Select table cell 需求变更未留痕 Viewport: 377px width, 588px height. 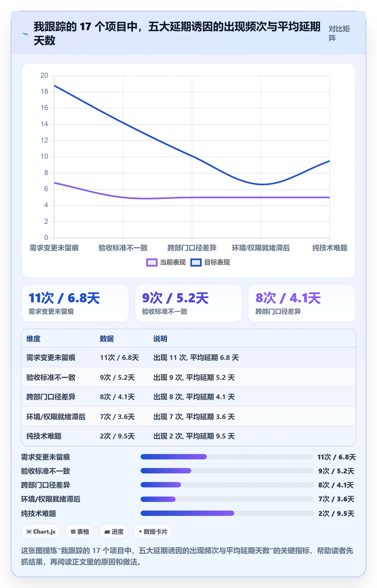[x=51, y=358]
